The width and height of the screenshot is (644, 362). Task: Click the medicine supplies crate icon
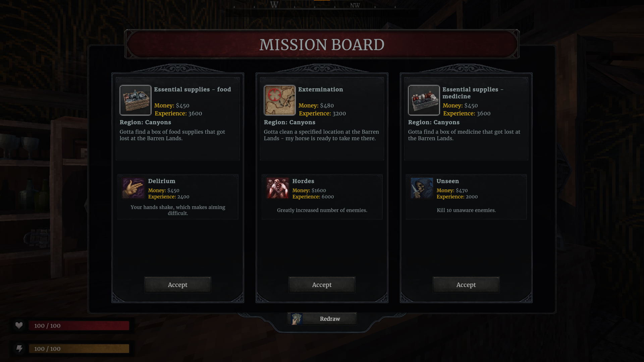click(424, 100)
